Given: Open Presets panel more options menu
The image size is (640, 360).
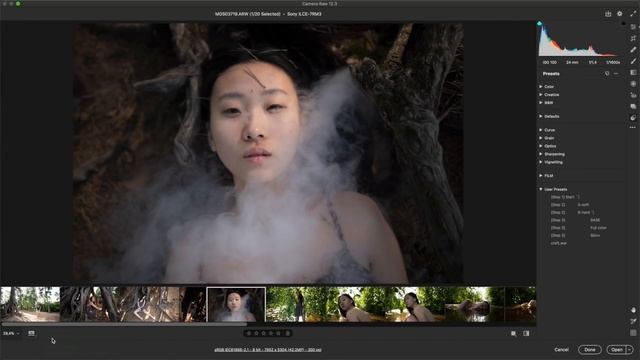Looking at the screenshot, I should click(616, 74).
